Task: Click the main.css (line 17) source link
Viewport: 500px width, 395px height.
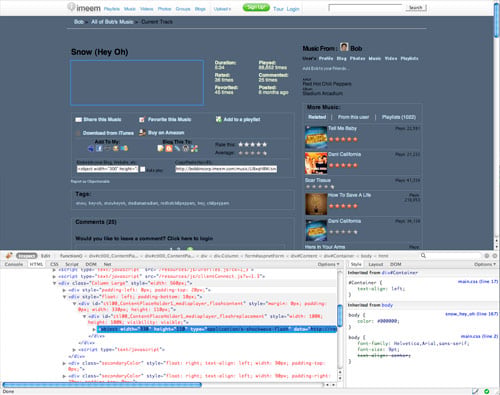Action: (478, 282)
